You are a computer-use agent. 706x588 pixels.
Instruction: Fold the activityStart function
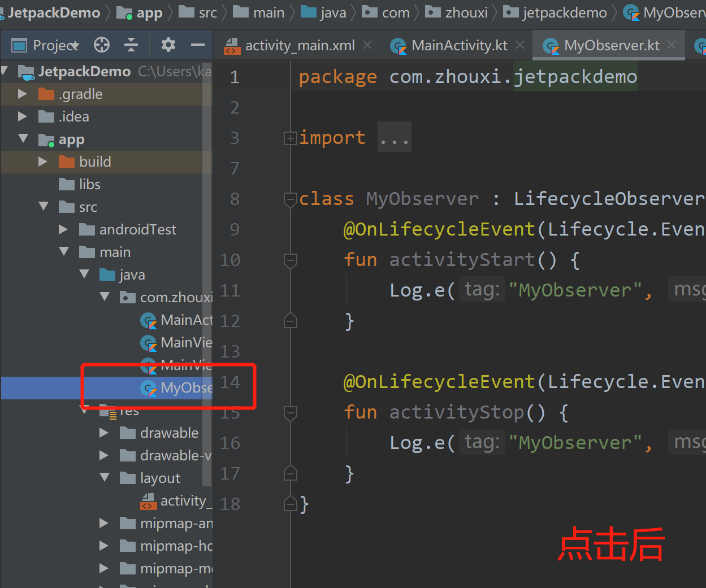(290, 260)
